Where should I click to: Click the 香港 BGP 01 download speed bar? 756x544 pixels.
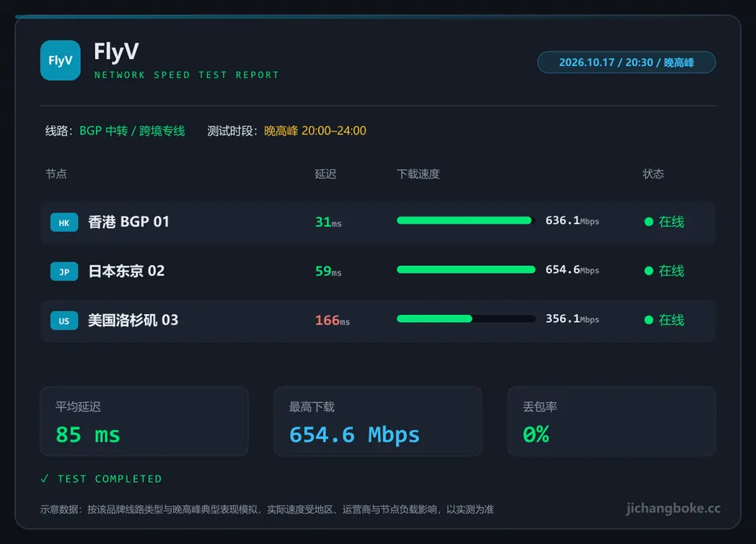tap(465, 220)
